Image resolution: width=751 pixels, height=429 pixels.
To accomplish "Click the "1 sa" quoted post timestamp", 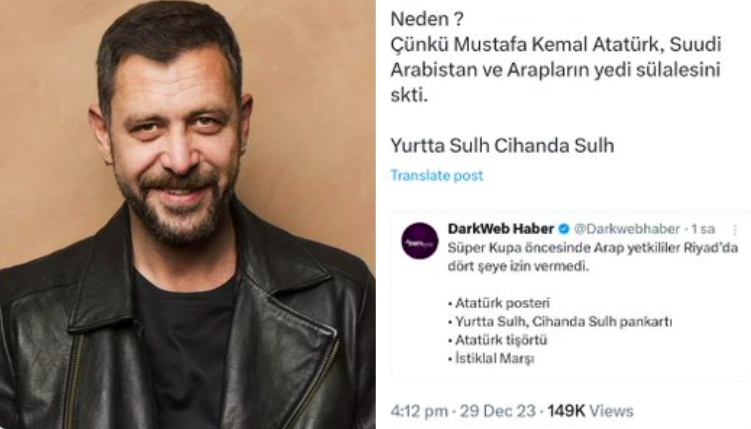I will (x=703, y=229).
